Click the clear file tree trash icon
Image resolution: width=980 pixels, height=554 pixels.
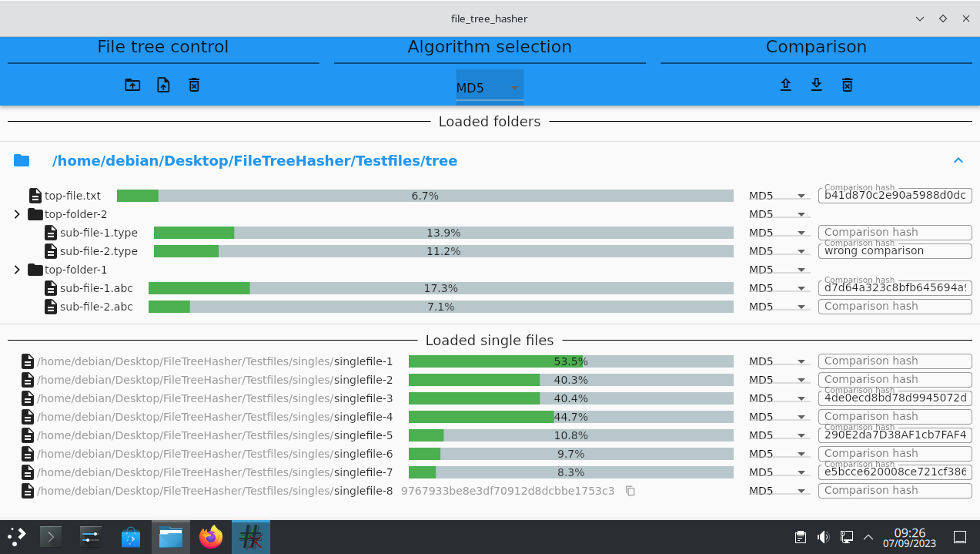[x=194, y=85]
